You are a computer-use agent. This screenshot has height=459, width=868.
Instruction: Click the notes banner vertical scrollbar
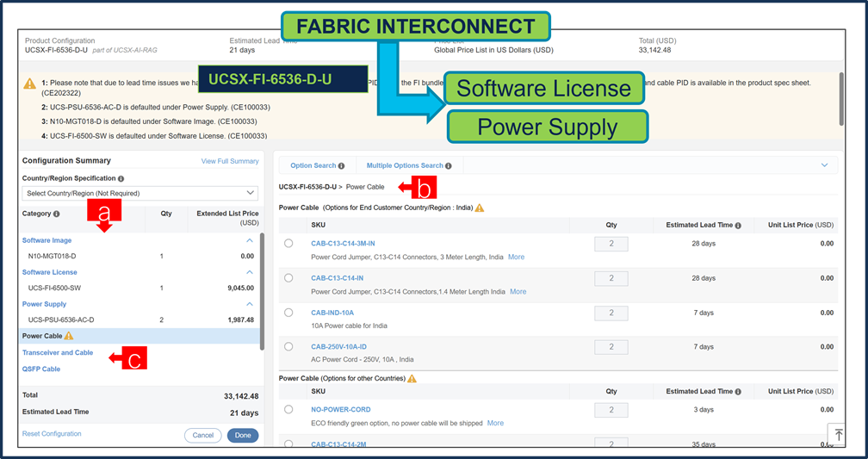[x=841, y=100]
